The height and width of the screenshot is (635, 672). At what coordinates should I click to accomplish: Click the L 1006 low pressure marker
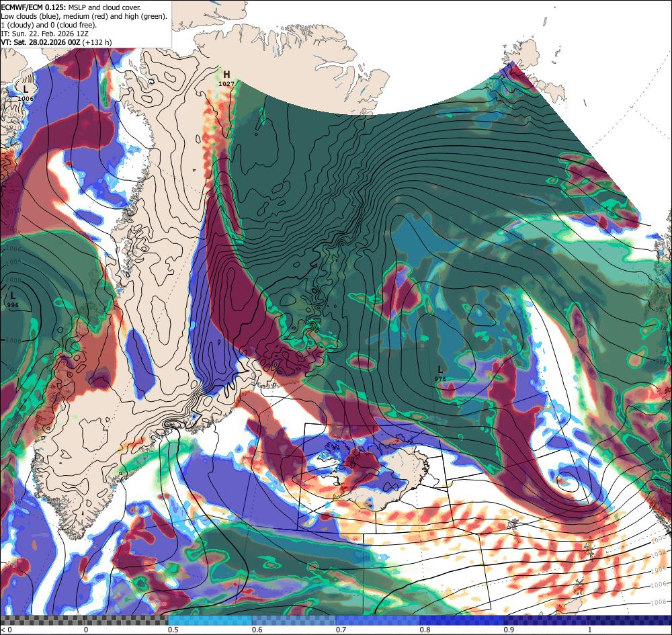[26, 93]
